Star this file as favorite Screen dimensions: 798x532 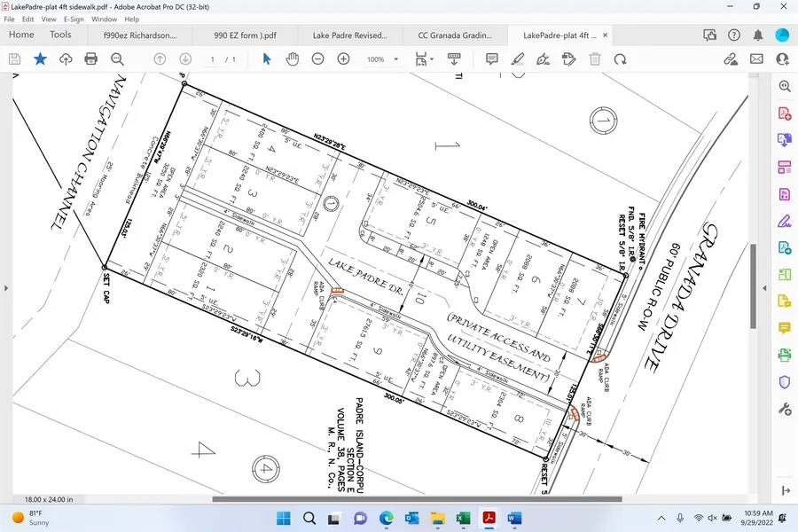click(x=40, y=59)
